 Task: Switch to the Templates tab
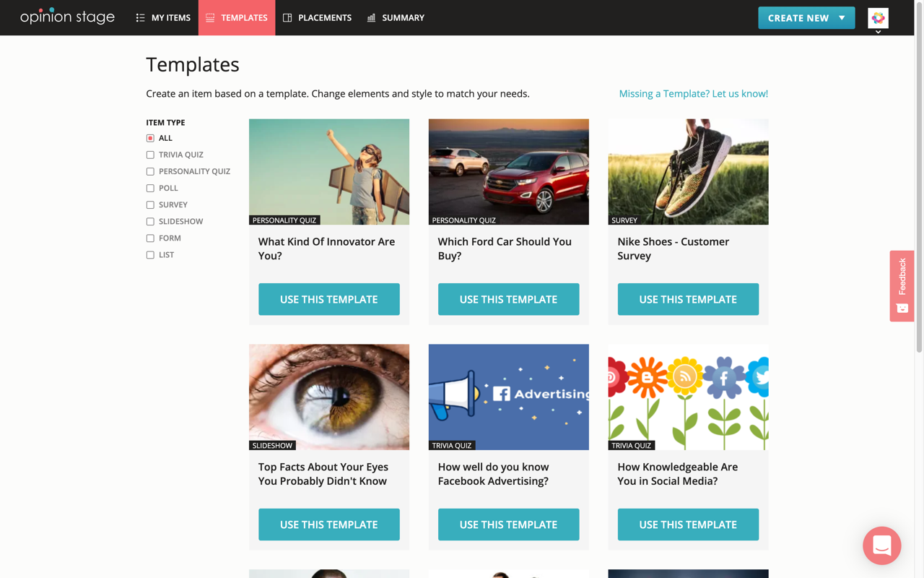(x=237, y=17)
